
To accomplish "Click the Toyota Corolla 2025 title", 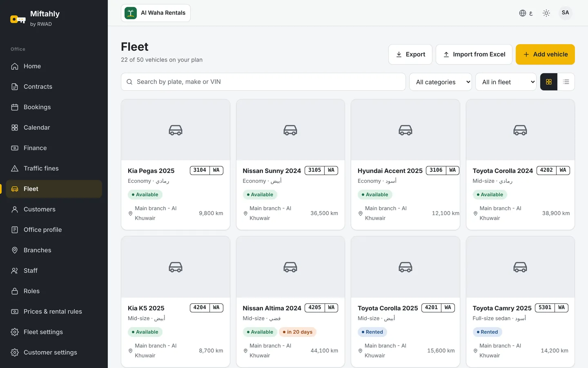I will click(388, 308).
